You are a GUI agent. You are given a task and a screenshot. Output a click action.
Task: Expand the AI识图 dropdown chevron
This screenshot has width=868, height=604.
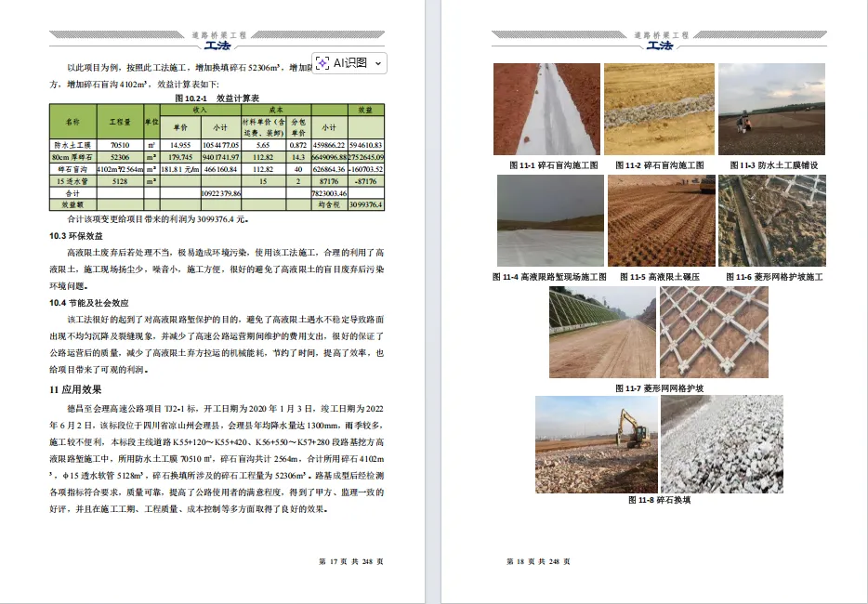pyautogui.click(x=378, y=64)
